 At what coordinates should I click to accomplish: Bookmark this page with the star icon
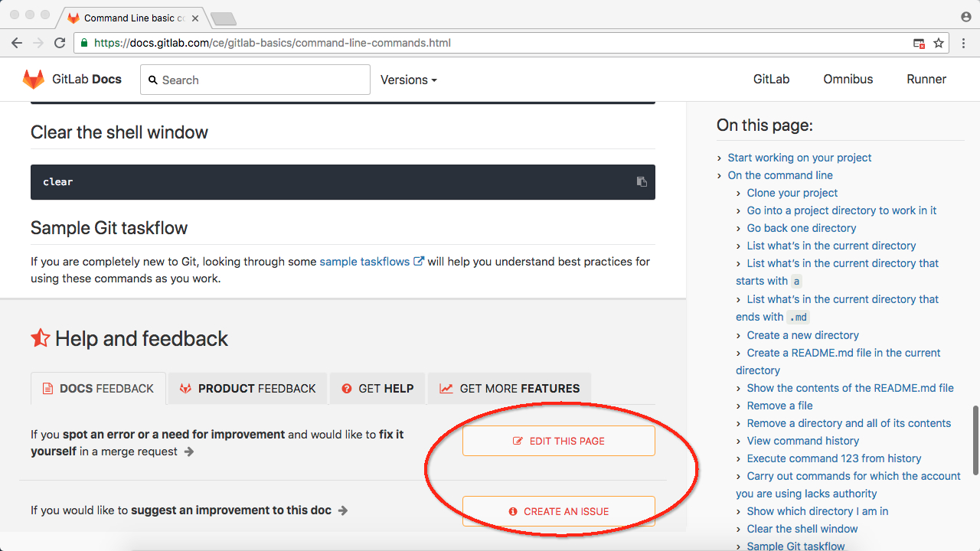coord(939,43)
